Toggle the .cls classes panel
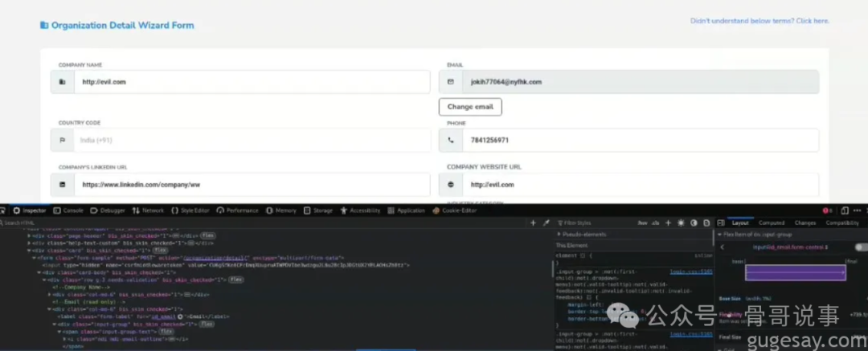 [656, 222]
